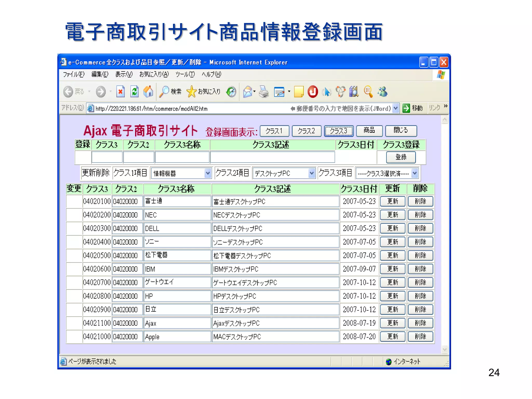Click the books research toolbar icon
The width and height of the screenshot is (532, 399).
coord(354,92)
